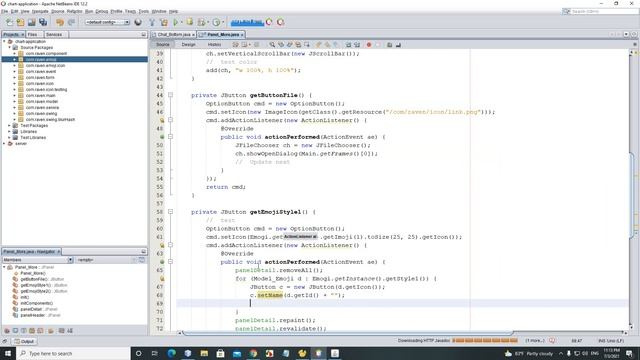Viewport: 640px width, 360px height.
Task: Switch to Design view
Action: tap(188, 44)
